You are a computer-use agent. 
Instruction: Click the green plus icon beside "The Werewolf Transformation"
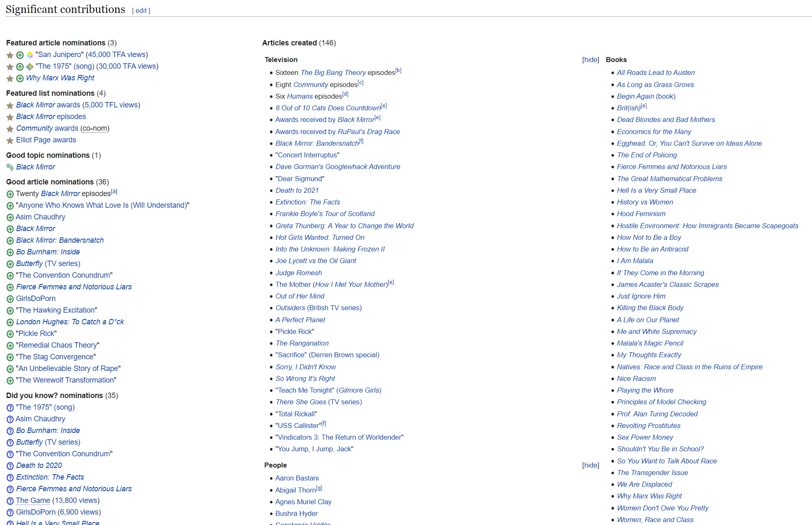(10, 381)
